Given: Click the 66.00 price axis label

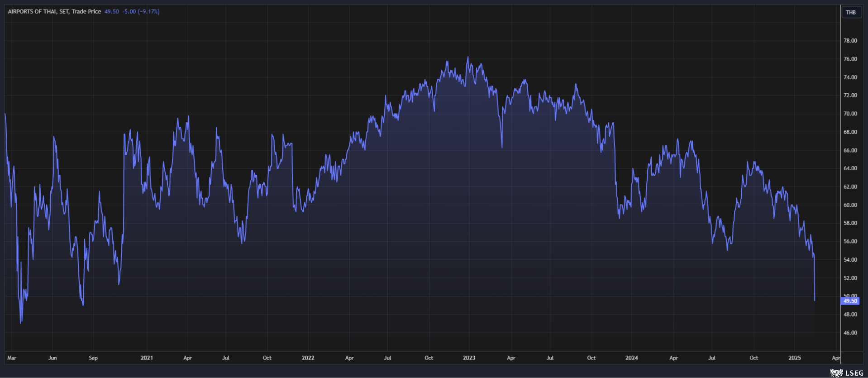Looking at the screenshot, I should click(850, 150).
